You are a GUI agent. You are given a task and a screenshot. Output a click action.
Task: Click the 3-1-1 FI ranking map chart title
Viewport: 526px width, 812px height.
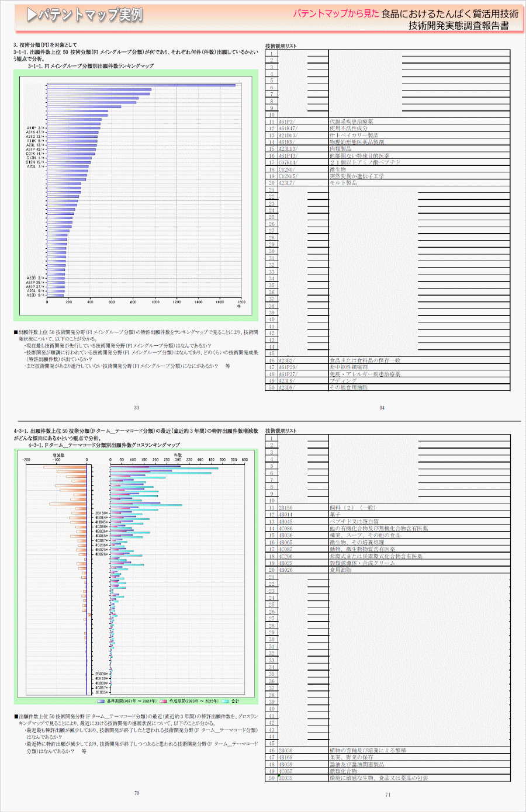click(x=91, y=66)
